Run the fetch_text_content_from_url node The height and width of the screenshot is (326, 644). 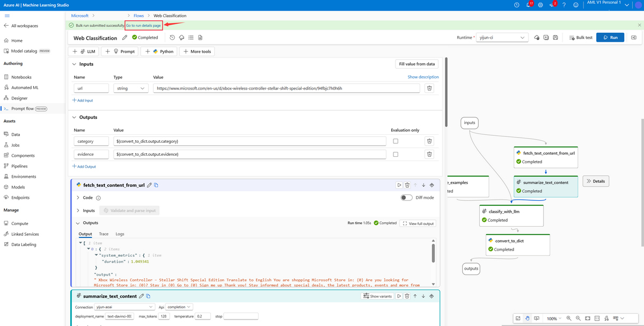click(x=399, y=185)
